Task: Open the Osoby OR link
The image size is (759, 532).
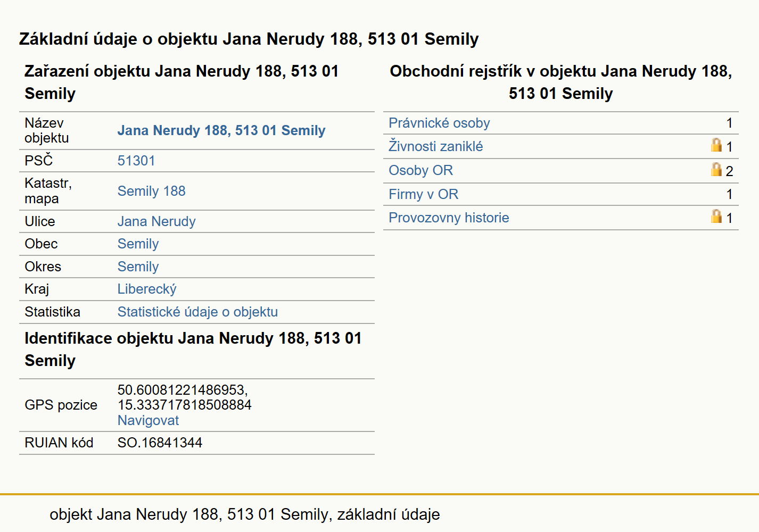Action: [x=420, y=170]
